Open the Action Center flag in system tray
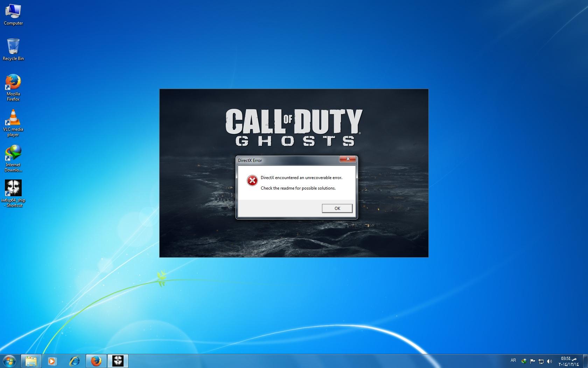The width and height of the screenshot is (588, 368). click(x=532, y=361)
